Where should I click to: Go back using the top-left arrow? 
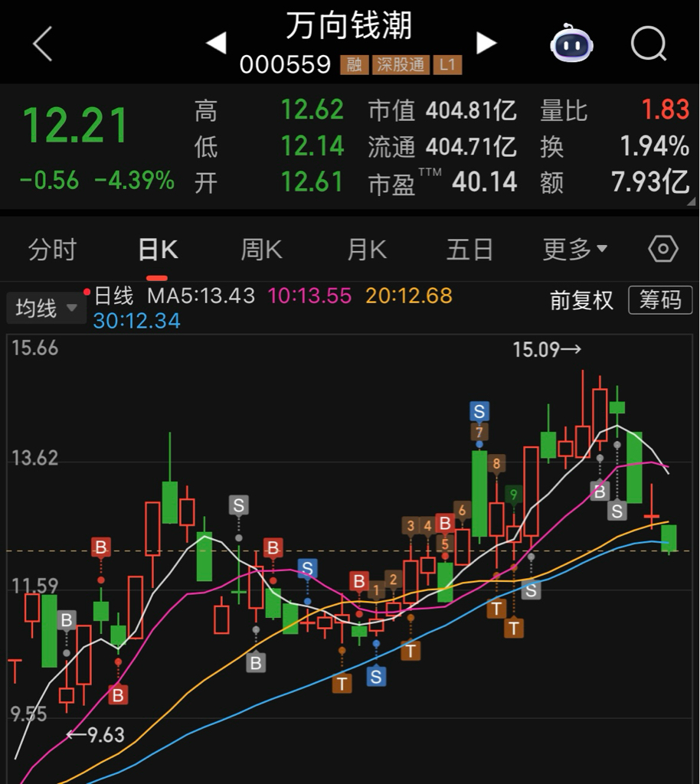tap(43, 44)
